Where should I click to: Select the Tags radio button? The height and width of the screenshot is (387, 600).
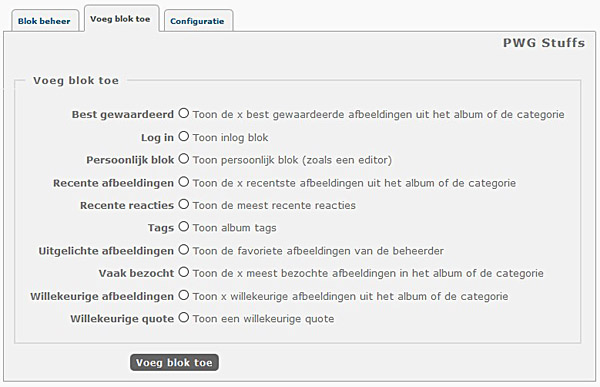tap(184, 227)
